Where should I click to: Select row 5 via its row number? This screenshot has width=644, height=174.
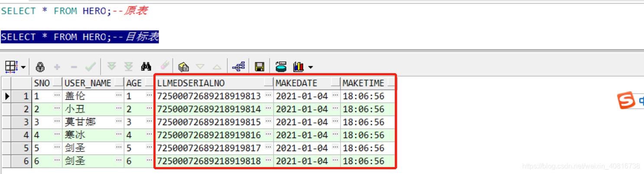pos(21,148)
